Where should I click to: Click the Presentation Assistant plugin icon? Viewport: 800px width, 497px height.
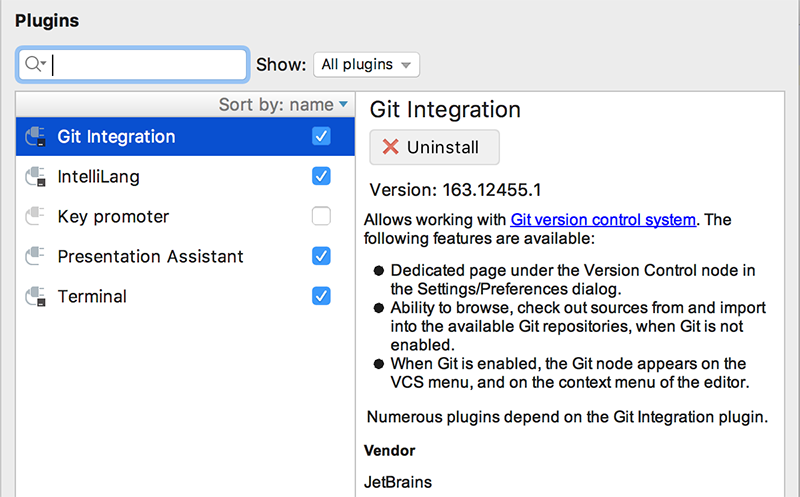(35, 256)
